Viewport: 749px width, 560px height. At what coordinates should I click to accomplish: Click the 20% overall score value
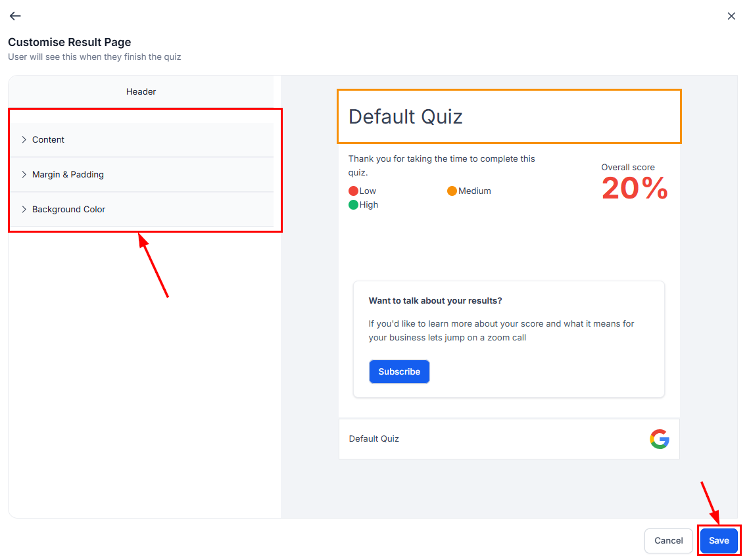(x=635, y=189)
